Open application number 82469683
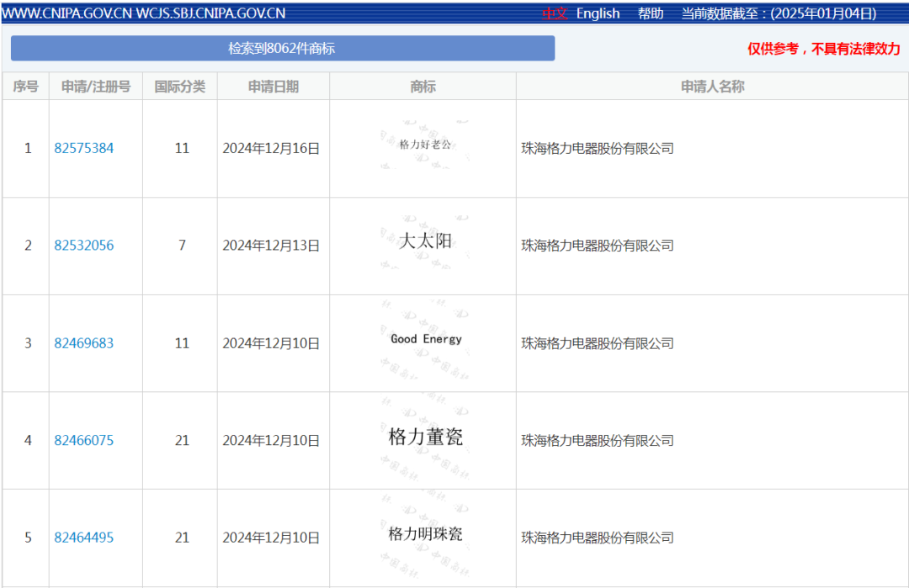The height and width of the screenshot is (588, 909). pos(84,343)
